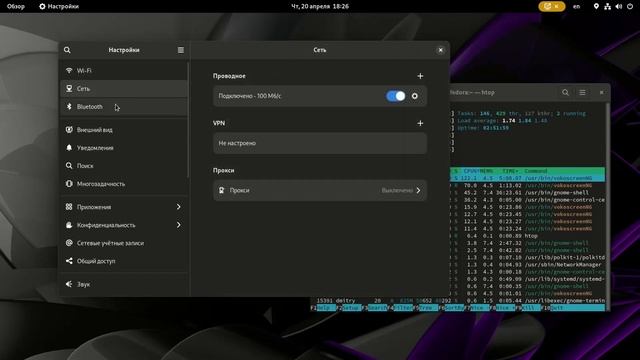Viewport: 640px width, 360px height.
Task: Click the screen recording indicator in the top bar
Action: tap(551, 6)
